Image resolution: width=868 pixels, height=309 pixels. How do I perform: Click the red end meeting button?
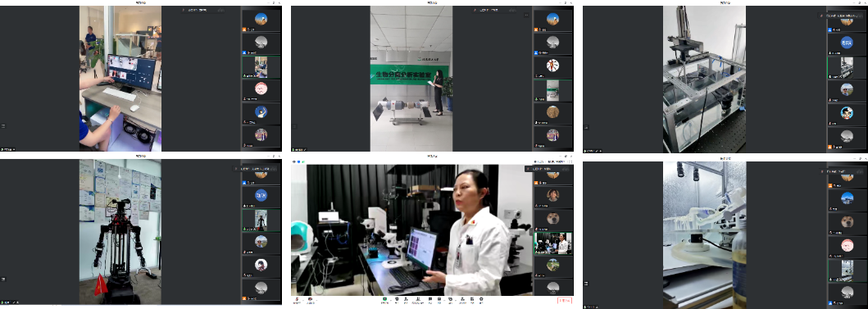pyautogui.click(x=565, y=301)
